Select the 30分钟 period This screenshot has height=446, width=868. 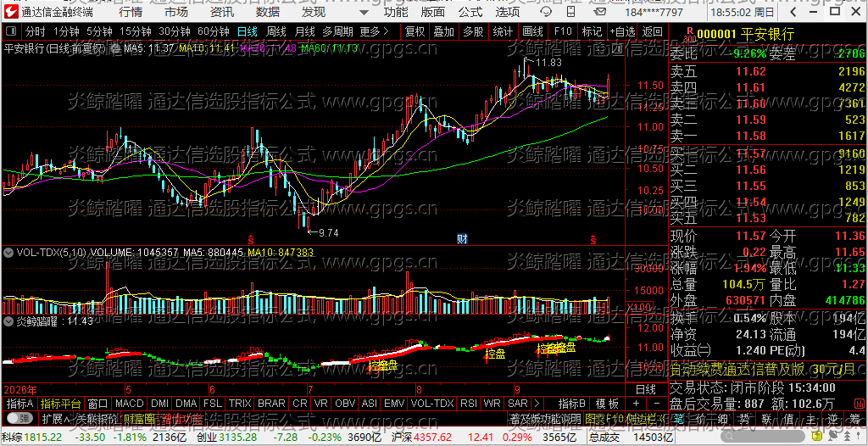(x=175, y=31)
